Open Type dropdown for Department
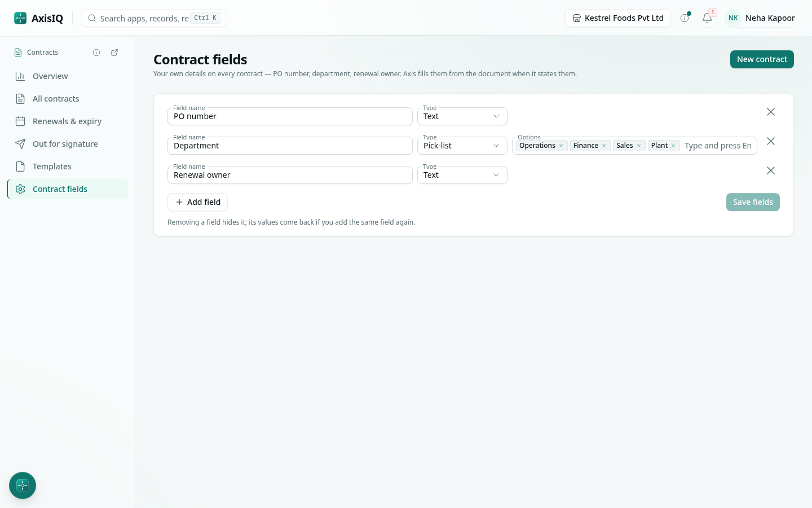This screenshot has width=812, height=508. [x=462, y=146]
